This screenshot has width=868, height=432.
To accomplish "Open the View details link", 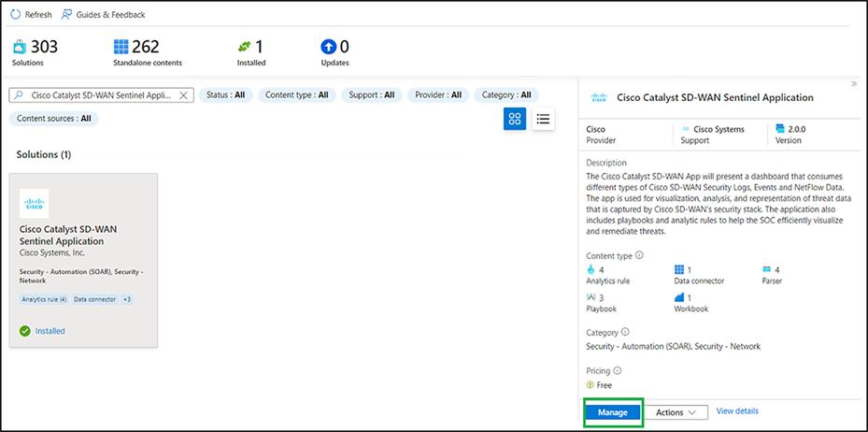I will (x=737, y=410).
